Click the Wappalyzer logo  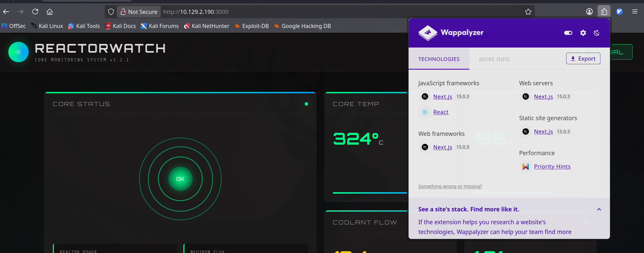click(x=451, y=33)
